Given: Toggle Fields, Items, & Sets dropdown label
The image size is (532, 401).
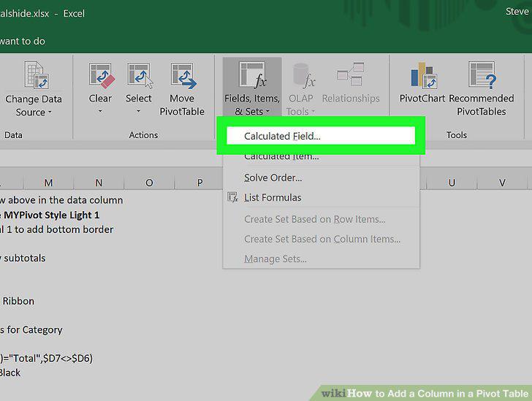Looking at the screenshot, I should point(252,105).
